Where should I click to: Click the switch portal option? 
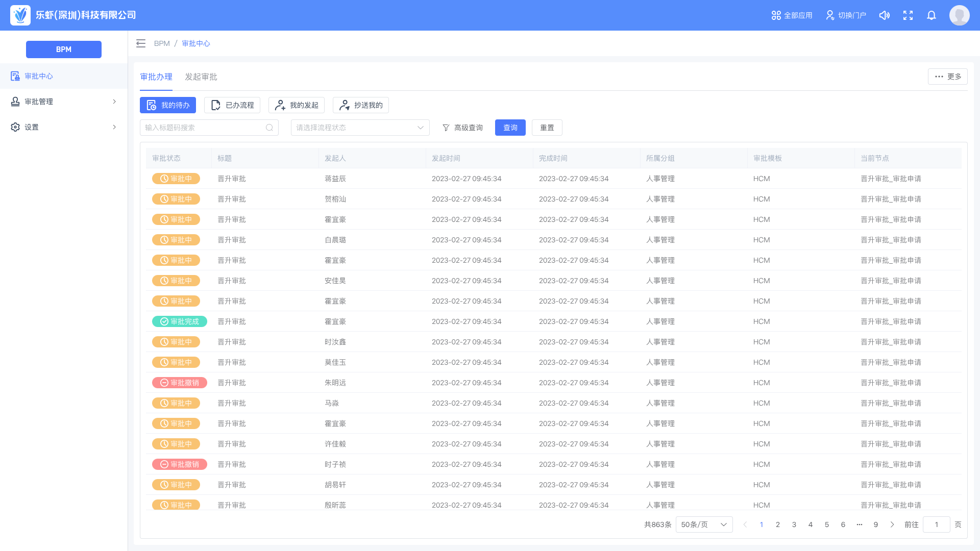(x=846, y=15)
